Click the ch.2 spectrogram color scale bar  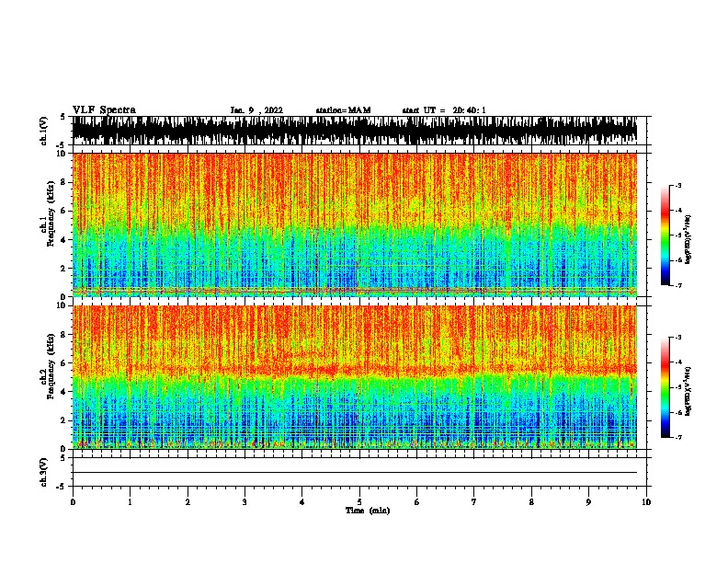point(665,387)
